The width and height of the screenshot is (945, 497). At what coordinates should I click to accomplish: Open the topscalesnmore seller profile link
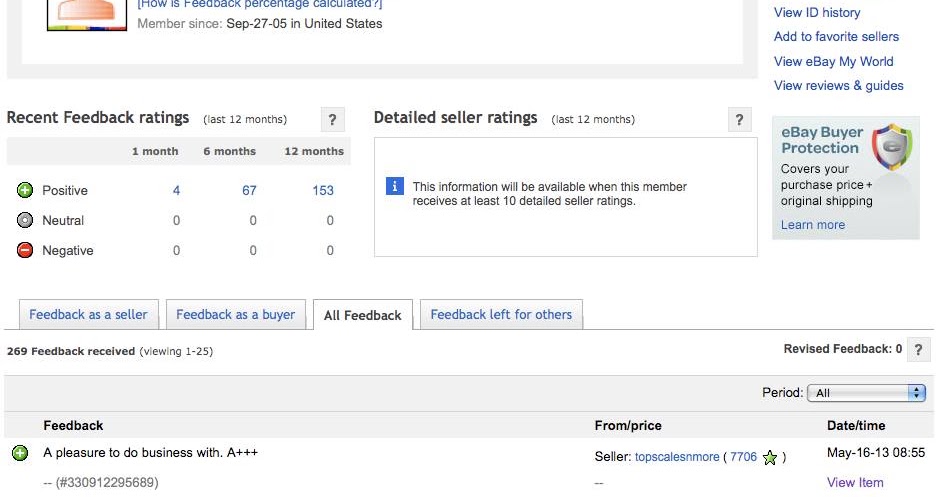pyautogui.click(x=677, y=457)
